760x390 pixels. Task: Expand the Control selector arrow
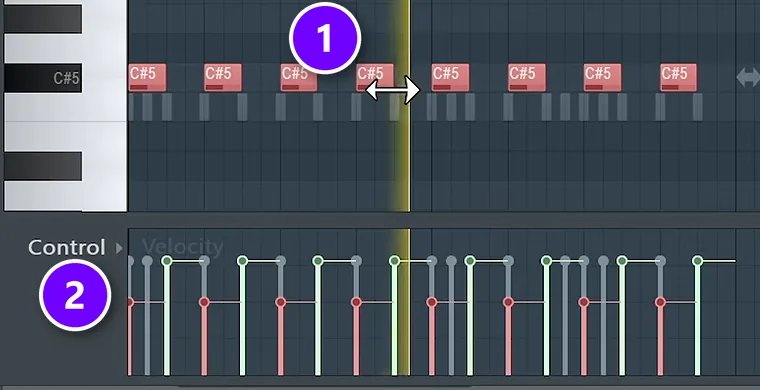(119, 249)
